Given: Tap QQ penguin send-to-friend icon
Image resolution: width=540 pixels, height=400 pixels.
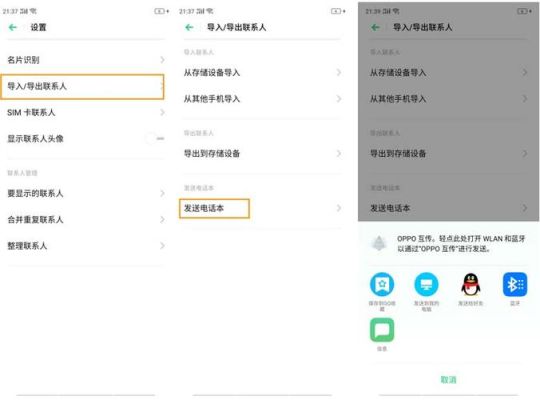Looking at the screenshot, I should pos(471,284).
